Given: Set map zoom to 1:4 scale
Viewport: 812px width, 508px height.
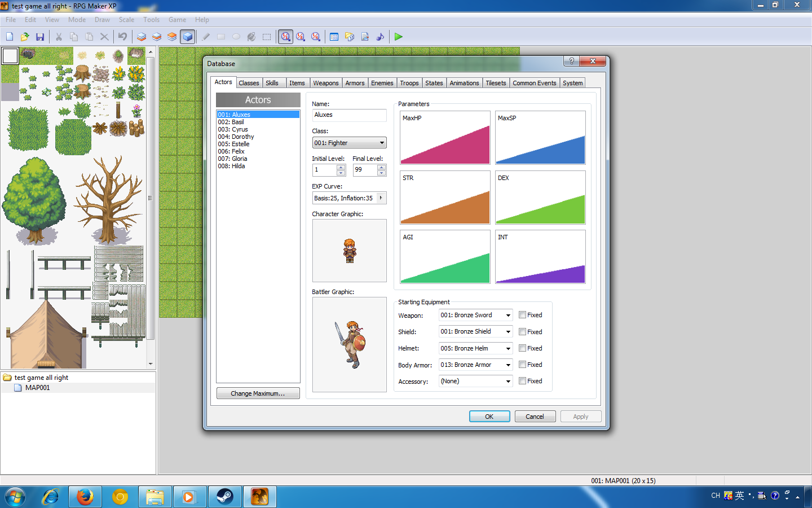Looking at the screenshot, I should (x=316, y=37).
